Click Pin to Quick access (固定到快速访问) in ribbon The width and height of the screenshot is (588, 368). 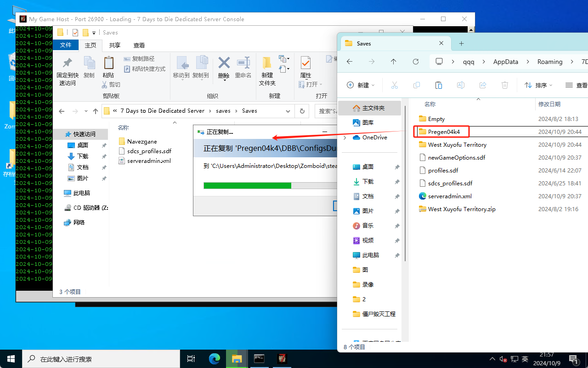(68, 71)
